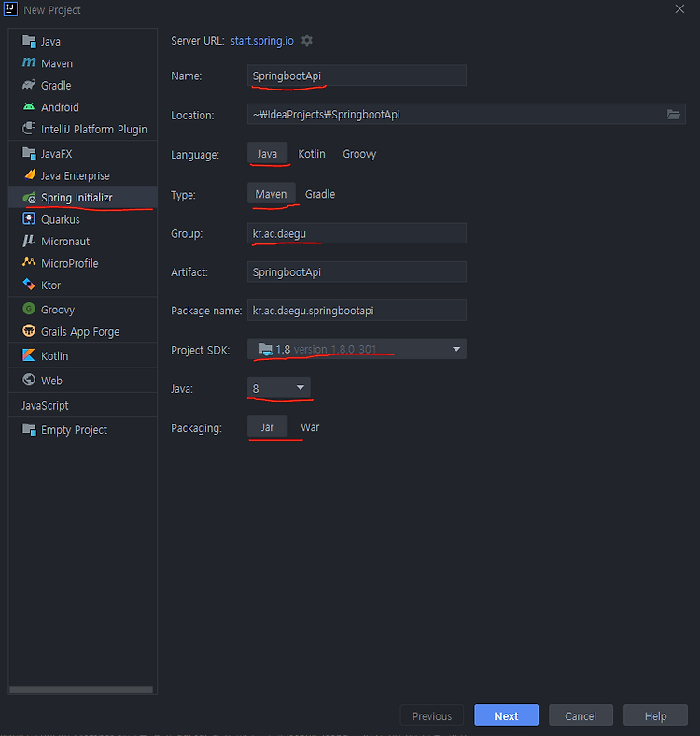Click the JavaFX folder icon

point(29,153)
